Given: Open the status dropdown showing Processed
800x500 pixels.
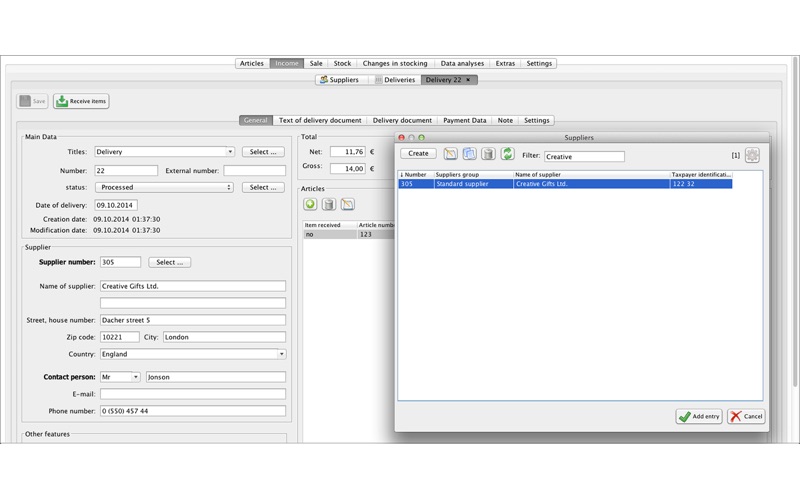Looking at the screenshot, I should click(164, 187).
